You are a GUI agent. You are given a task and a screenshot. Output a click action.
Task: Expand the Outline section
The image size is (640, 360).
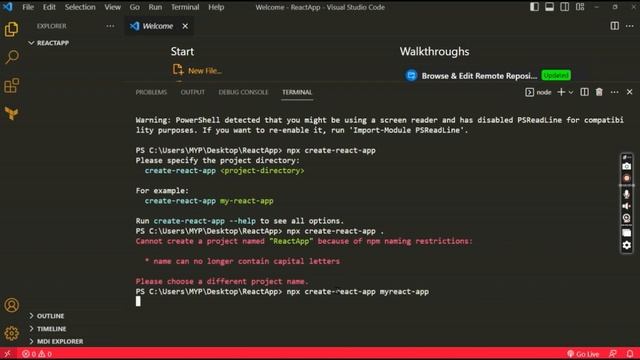tap(46, 316)
